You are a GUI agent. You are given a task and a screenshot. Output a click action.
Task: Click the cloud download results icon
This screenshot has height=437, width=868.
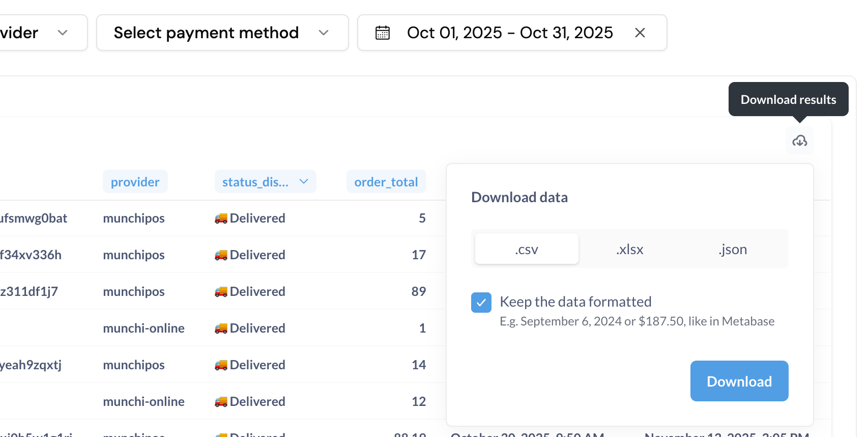tap(799, 141)
